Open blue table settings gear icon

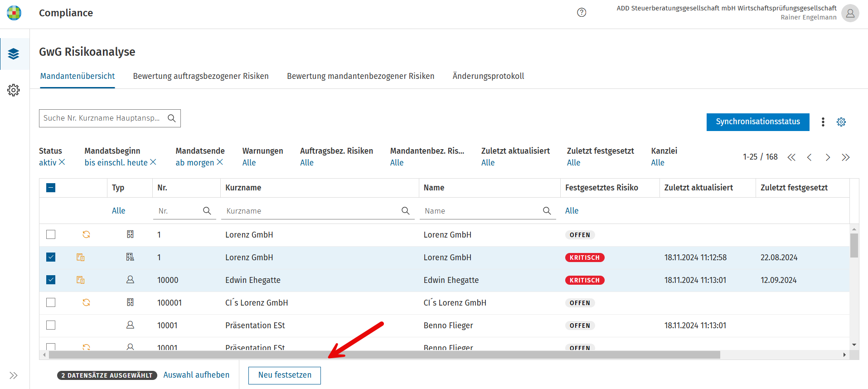click(841, 122)
